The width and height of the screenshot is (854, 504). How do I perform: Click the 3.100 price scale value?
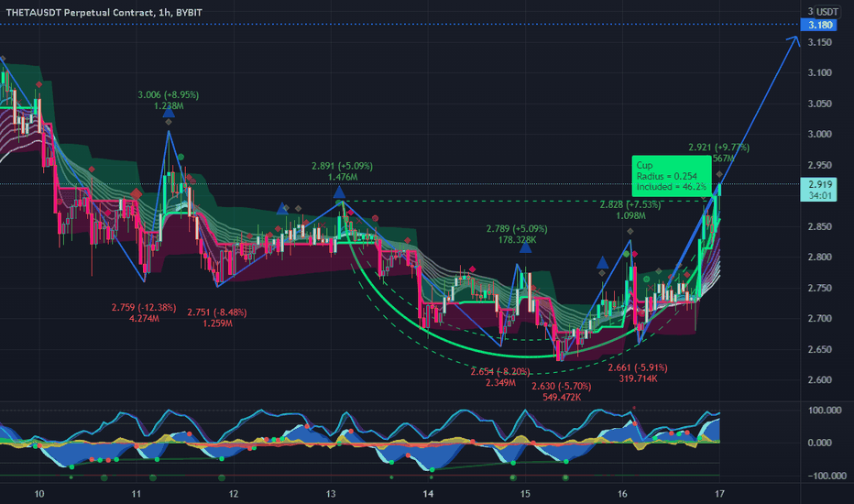(820, 73)
